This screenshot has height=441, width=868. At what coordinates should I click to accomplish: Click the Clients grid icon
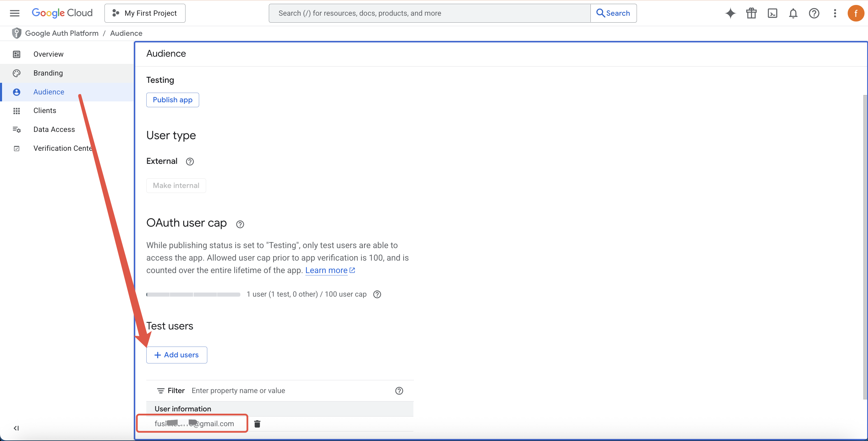(x=17, y=111)
